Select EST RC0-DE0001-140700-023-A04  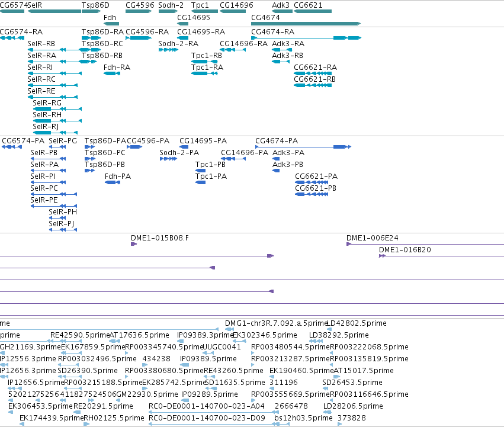click(214, 412)
